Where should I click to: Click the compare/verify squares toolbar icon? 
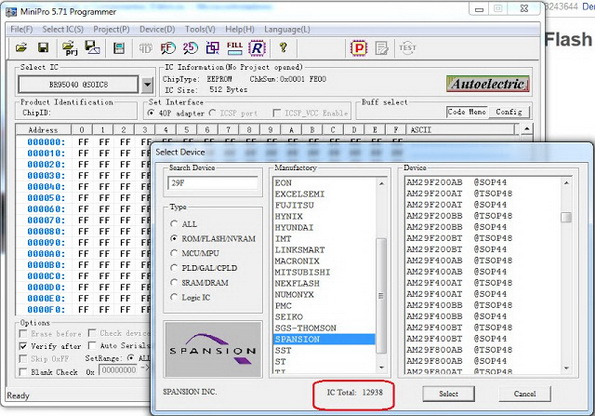(212, 48)
